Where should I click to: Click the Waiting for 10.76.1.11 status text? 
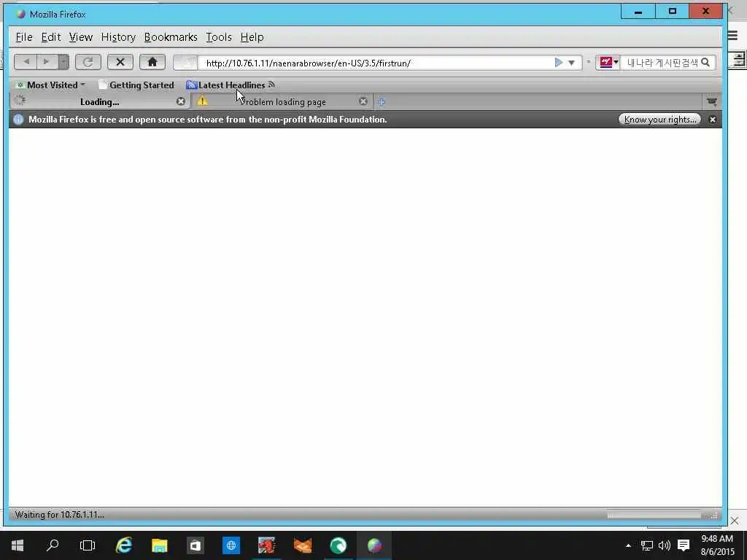pyautogui.click(x=59, y=515)
